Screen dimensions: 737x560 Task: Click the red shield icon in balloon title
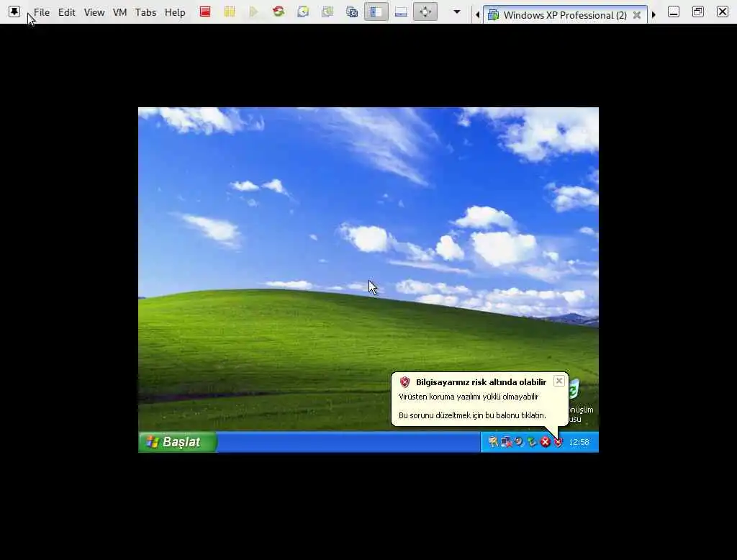(404, 381)
